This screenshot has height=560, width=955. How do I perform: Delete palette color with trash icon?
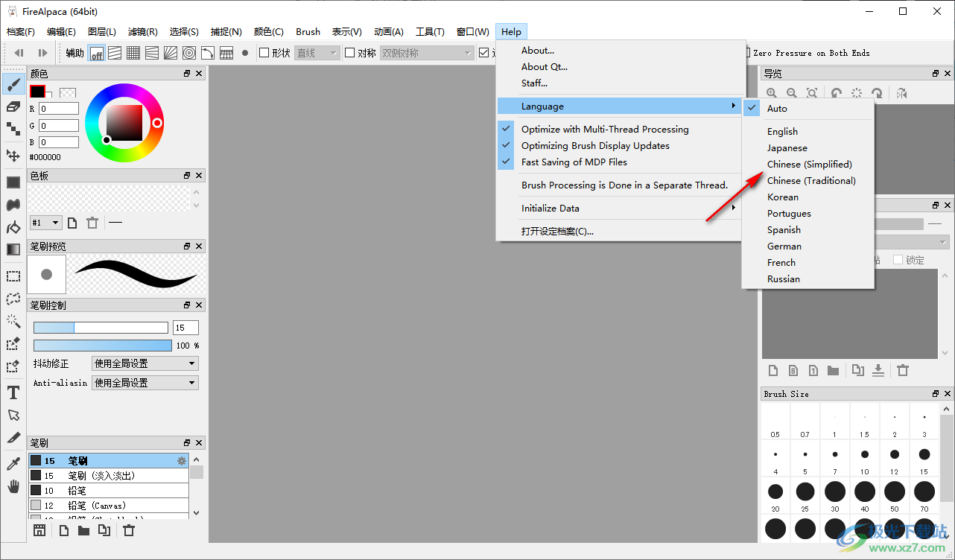point(92,223)
